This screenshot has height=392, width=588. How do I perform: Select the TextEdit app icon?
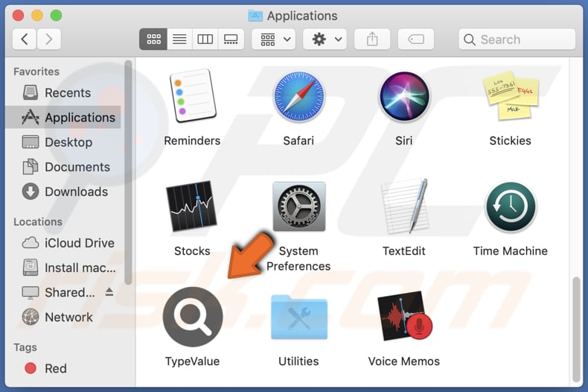tap(405, 206)
